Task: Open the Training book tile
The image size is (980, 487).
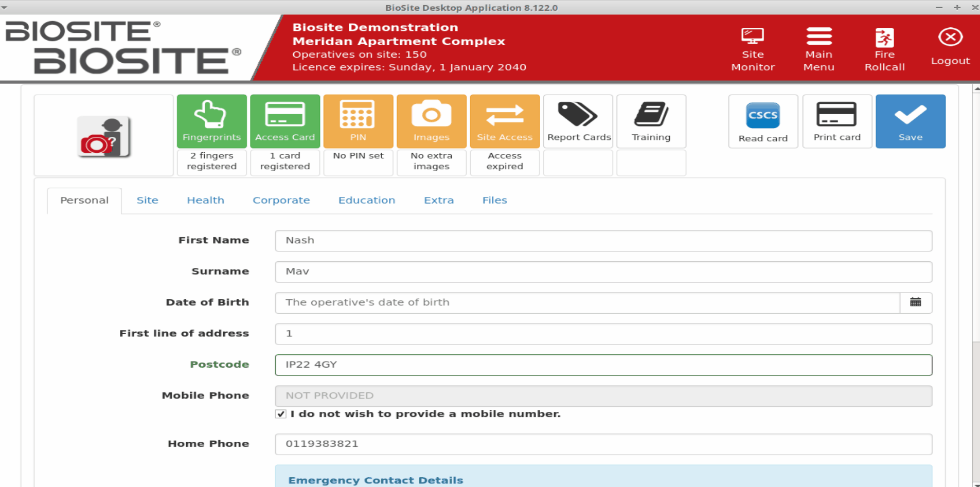Action: click(x=651, y=121)
